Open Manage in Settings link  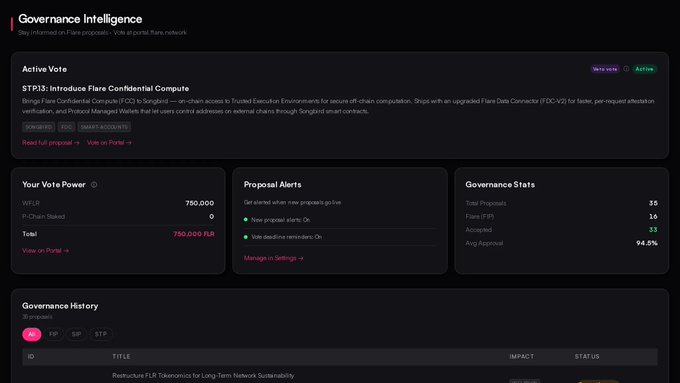coord(273,258)
